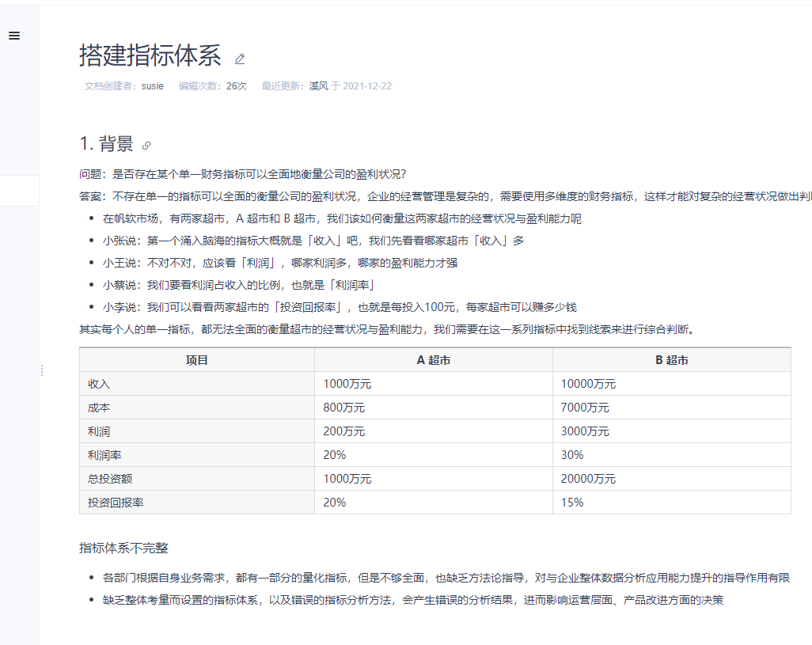Image resolution: width=812 pixels, height=645 pixels.
Task: Click the table header A 超市
Action: tap(434, 360)
